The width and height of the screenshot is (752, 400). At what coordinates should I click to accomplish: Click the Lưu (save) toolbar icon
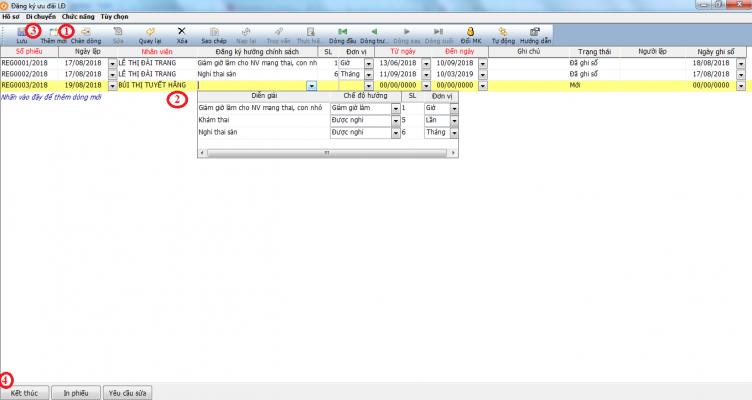pyautogui.click(x=22, y=32)
